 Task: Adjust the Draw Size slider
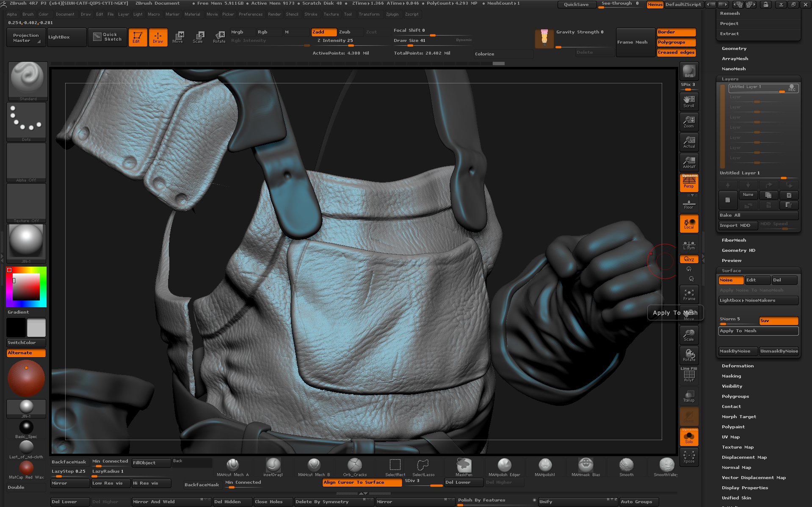click(432, 41)
